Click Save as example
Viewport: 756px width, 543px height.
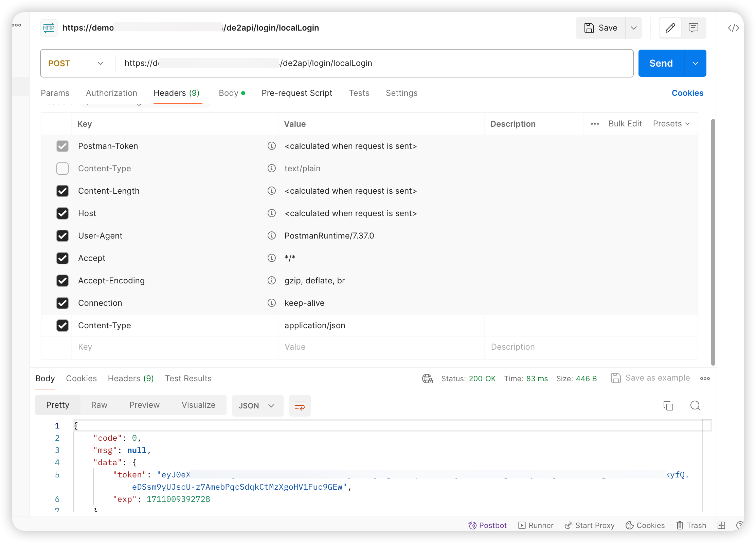(x=658, y=378)
